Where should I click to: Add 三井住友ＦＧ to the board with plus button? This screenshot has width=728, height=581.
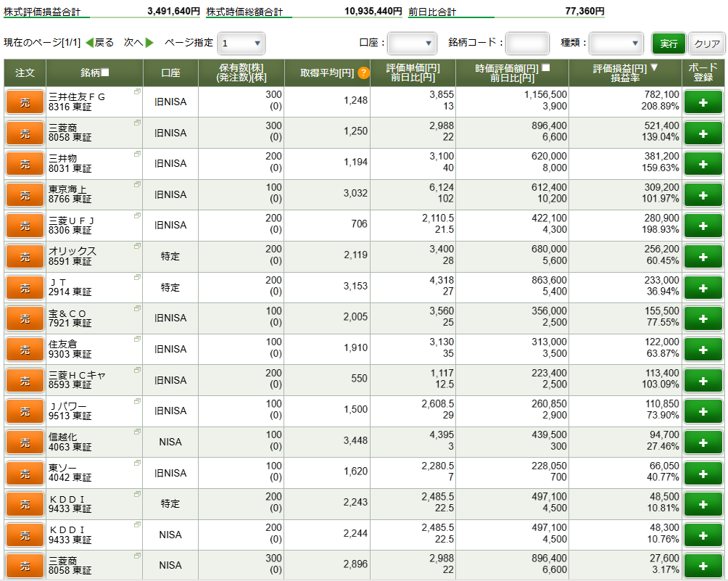703,102
